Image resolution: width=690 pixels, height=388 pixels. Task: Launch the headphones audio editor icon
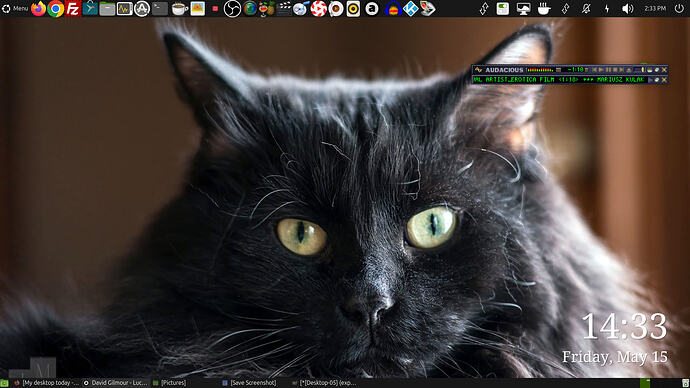[x=393, y=9]
